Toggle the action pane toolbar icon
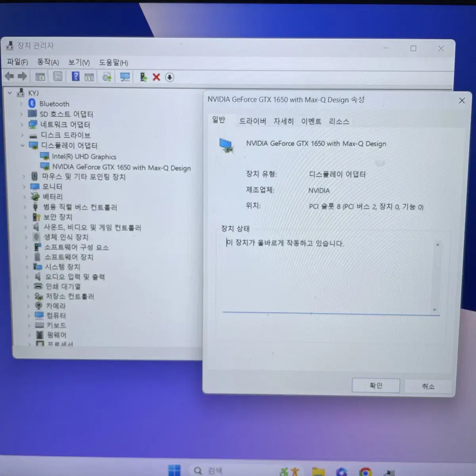This screenshot has width=476, height=476. pos(89,77)
